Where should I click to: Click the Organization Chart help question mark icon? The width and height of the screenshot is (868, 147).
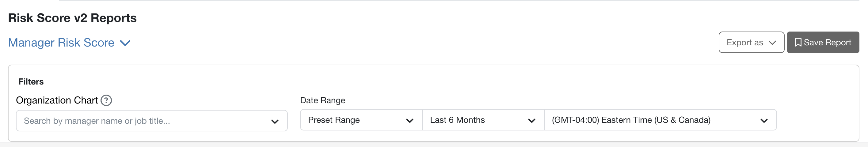pos(106,100)
